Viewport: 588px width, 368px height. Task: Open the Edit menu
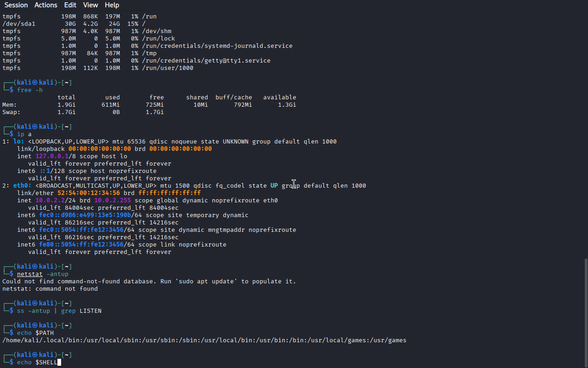point(70,5)
